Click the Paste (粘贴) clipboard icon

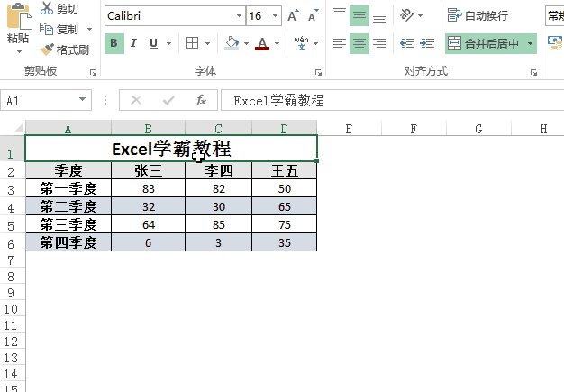[x=19, y=16]
